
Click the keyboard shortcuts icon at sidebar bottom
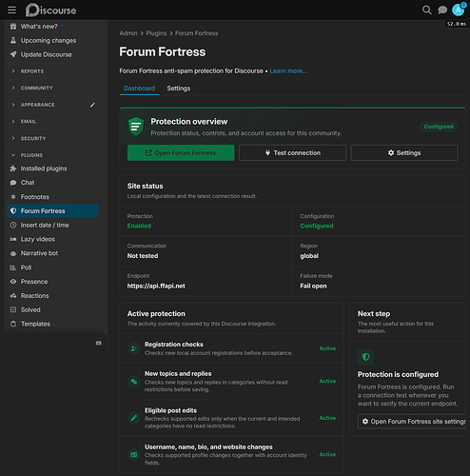pyautogui.click(x=99, y=343)
